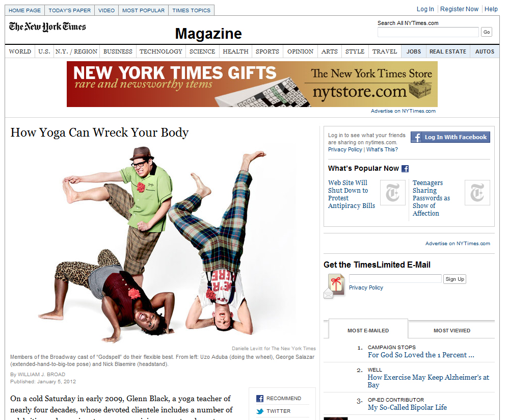Viewport: 508px width, 420px height.
Task: Click Advertise on NYTimes.com in the sidebar
Action: (x=458, y=243)
